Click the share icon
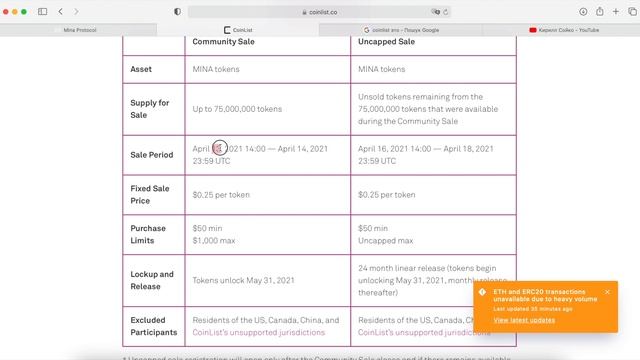Image resolution: width=640 pixels, height=360 pixels. click(600, 11)
